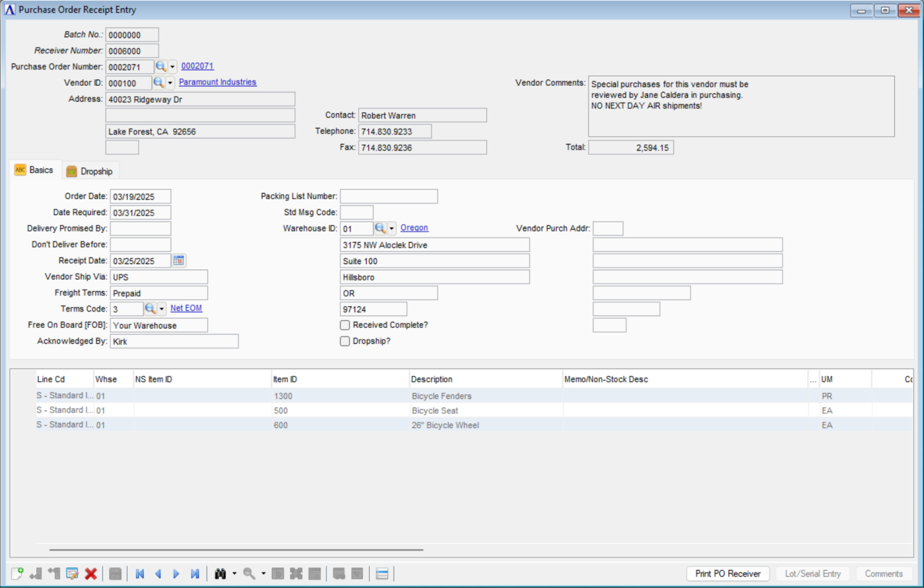Click the Packing List Number field
Screen dimensions: 924x588
pos(389,196)
